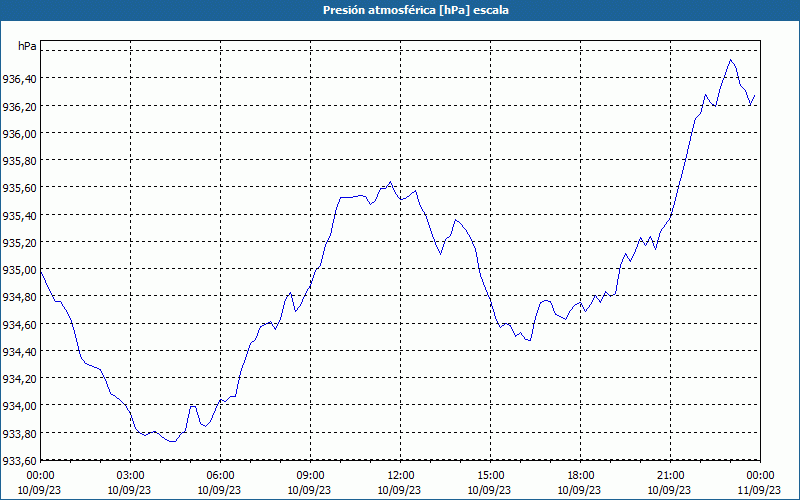This screenshot has height=500, width=800.
Task: Click the 21:00 time label on x-axis
Action: click(670, 476)
